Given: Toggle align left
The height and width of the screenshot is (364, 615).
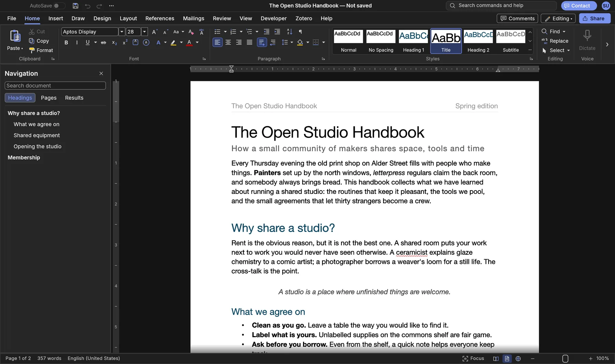Looking at the screenshot, I should pos(217,42).
